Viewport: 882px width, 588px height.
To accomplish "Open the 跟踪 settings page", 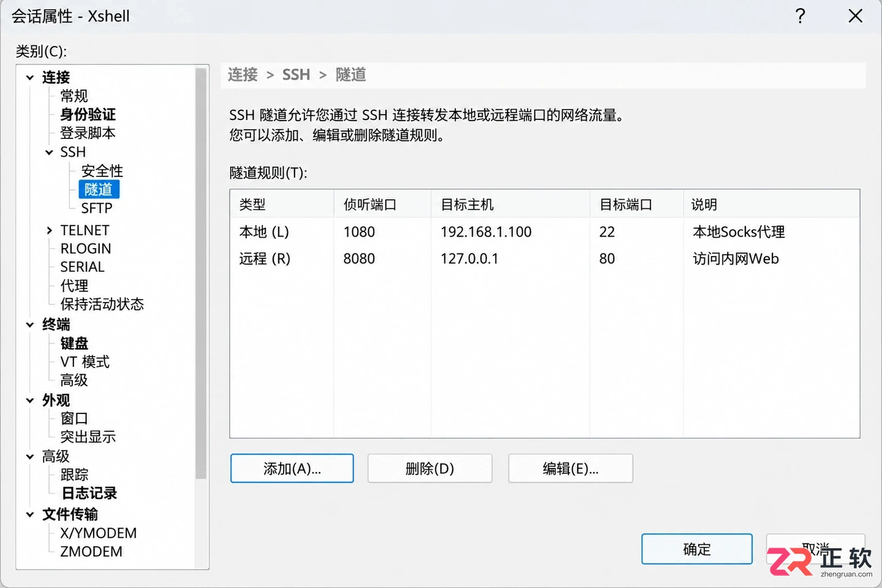I will 74,475.
